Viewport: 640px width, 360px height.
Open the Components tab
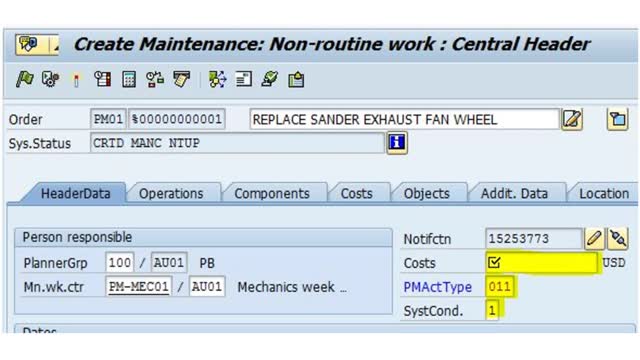pos(272,193)
